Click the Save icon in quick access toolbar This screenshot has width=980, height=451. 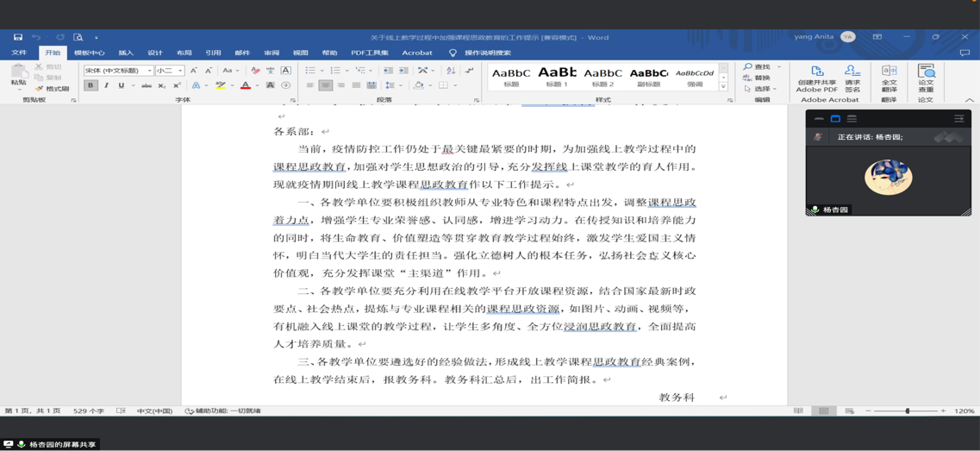17,37
